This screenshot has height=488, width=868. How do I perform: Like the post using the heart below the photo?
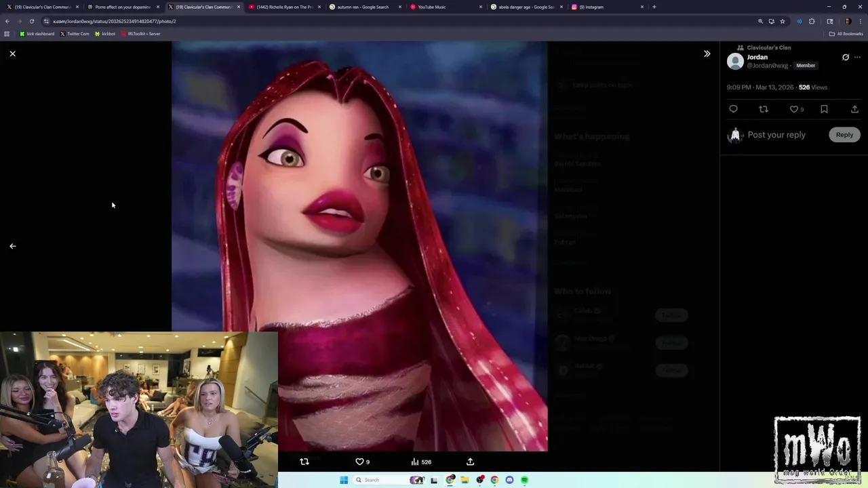[360, 462]
